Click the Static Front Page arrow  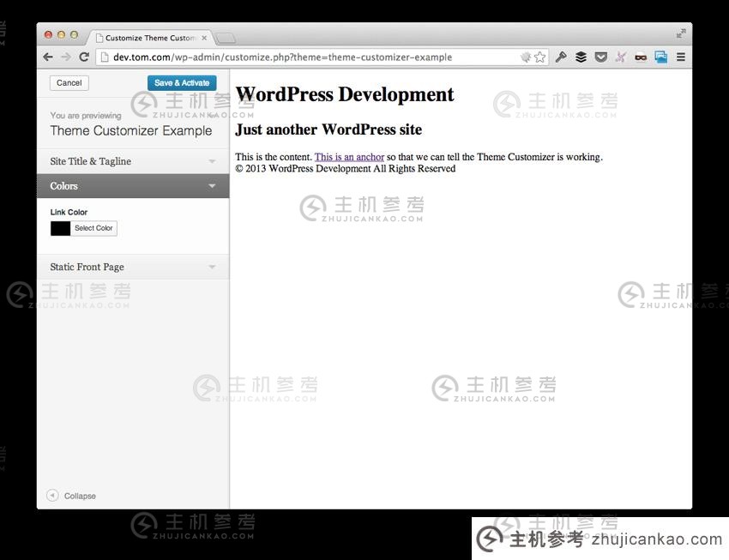(212, 267)
